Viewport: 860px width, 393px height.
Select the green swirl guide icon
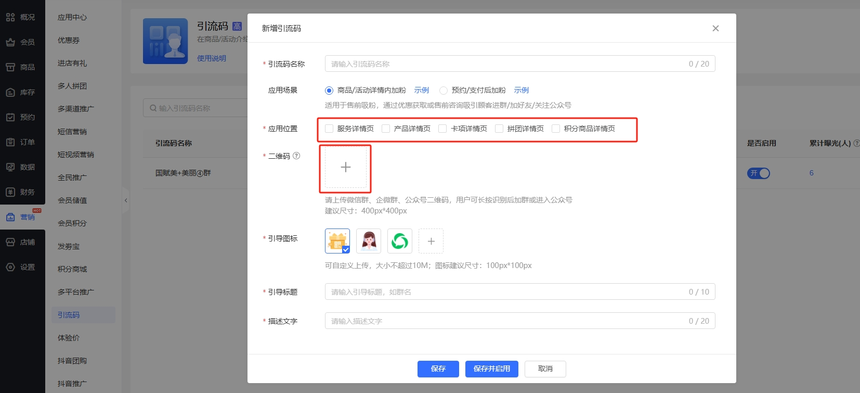[x=400, y=241]
